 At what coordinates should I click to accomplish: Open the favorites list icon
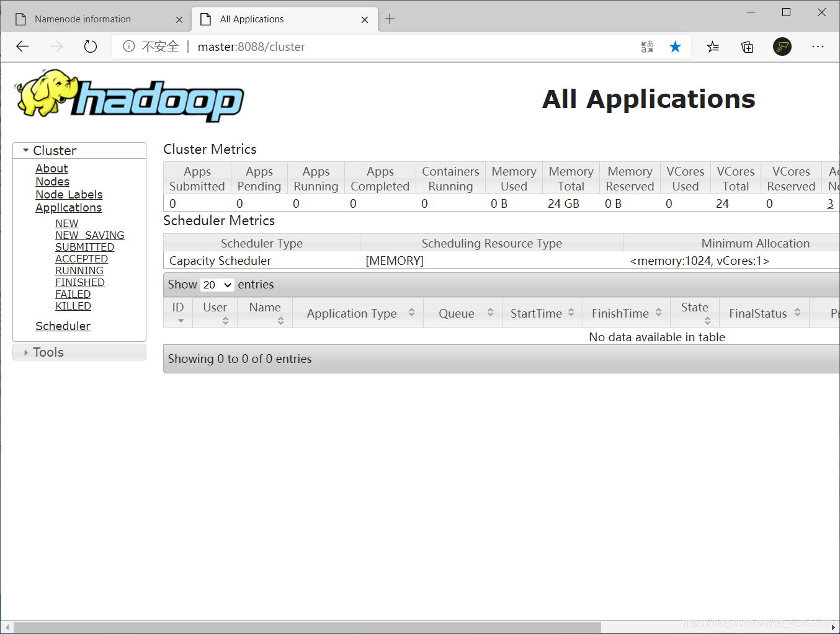[x=713, y=47]
